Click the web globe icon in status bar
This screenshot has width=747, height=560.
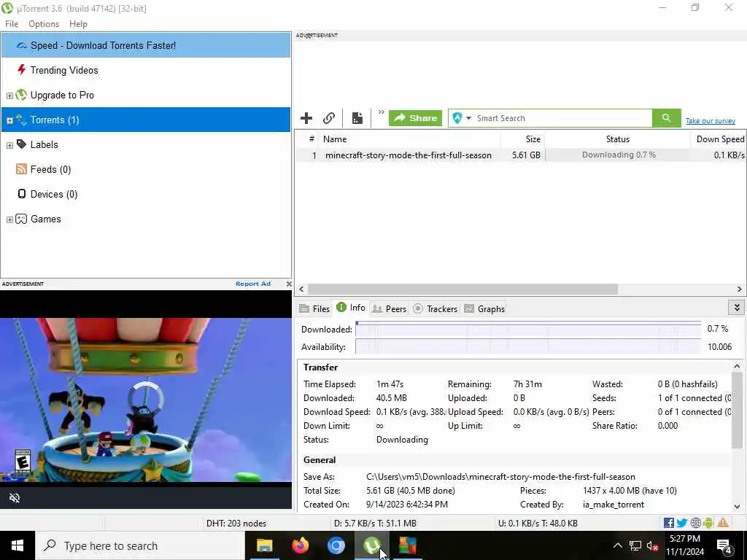click(x=695, y=523)
